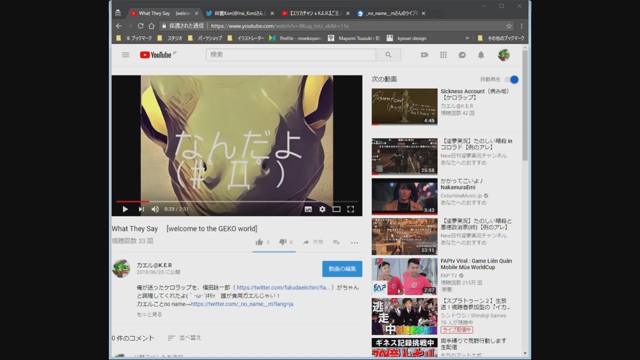Open the イラストレーター bookmark folder
640x360 pixels.
(x=246, y=38)
